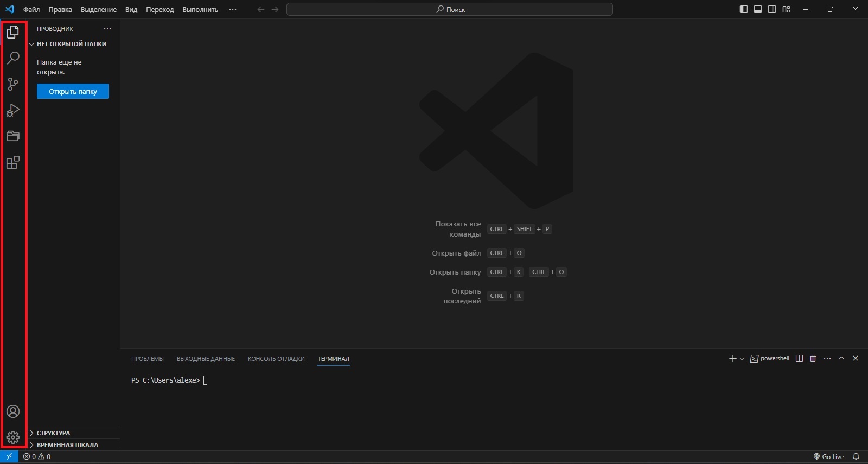Click the Показать все команды text
Image resolution: width=868 pixels, height=464 pixels.
click(458, 229)
